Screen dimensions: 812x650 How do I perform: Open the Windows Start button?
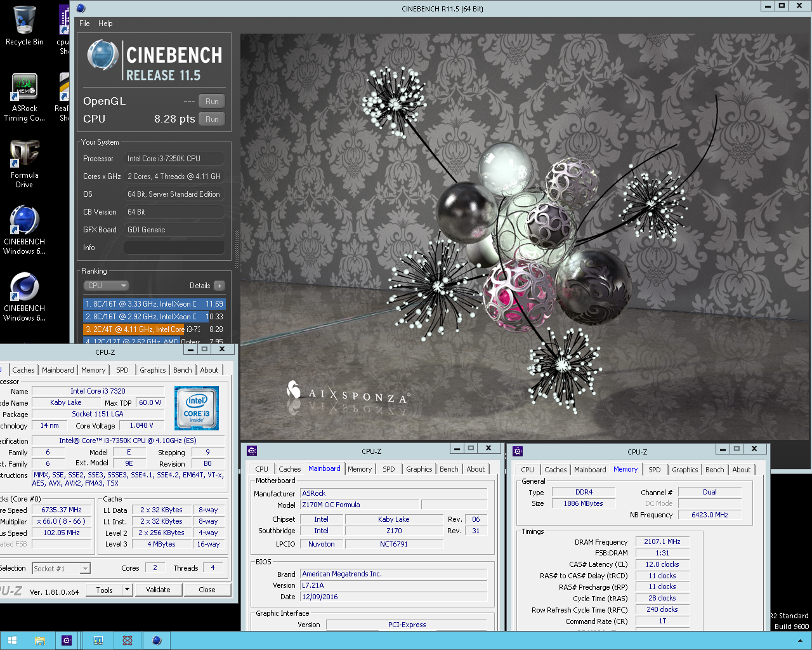12,640
